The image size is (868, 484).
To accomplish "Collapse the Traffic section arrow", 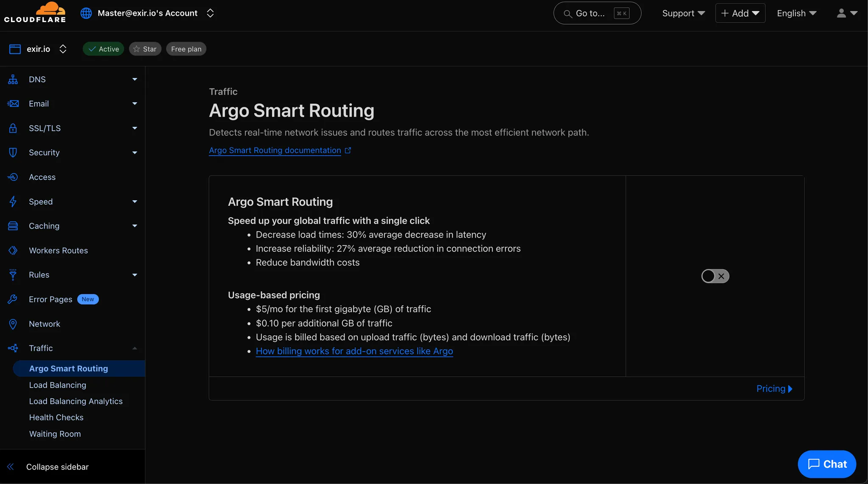I will click(135, 348).
